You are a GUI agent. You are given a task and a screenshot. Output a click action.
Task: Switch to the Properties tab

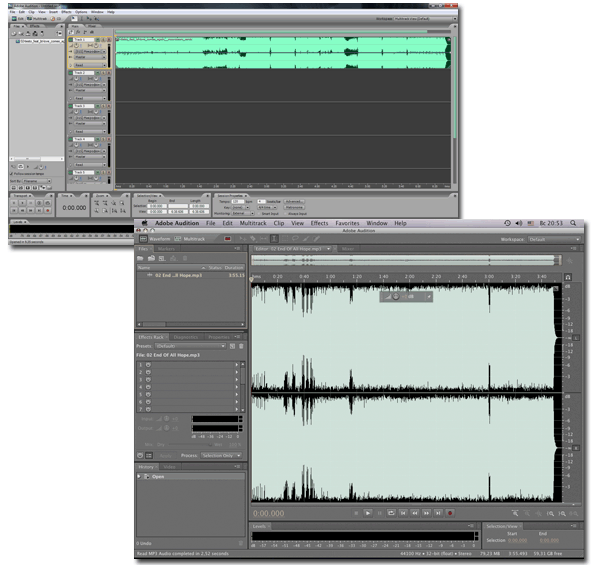(219, 337)
